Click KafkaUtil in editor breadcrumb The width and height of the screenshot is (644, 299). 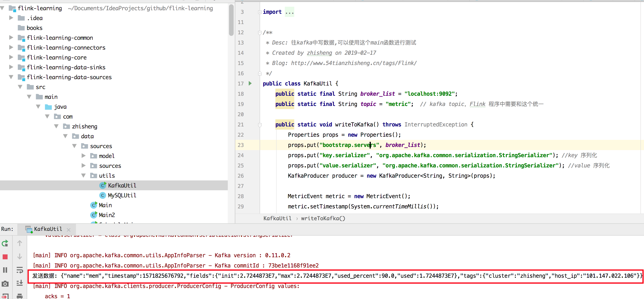coord(277,218)
